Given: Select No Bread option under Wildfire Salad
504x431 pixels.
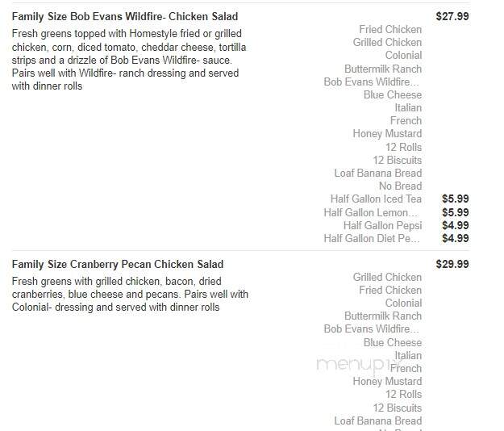Looking at the screenshot, I should click(400, 186).
